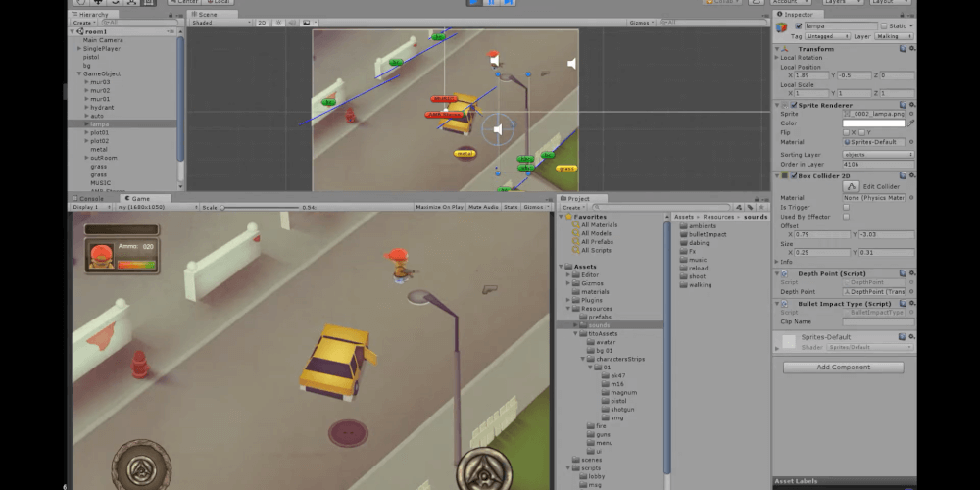This screenshot has height=490, width=980.
Task: Open Sprite Renderer help book icon
Action: (901, 105)
